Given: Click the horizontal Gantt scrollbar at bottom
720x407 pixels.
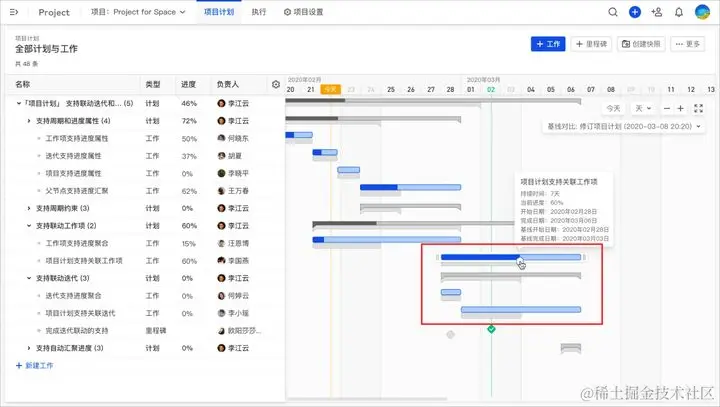Looking at the screenshot, I should point(366,399).
